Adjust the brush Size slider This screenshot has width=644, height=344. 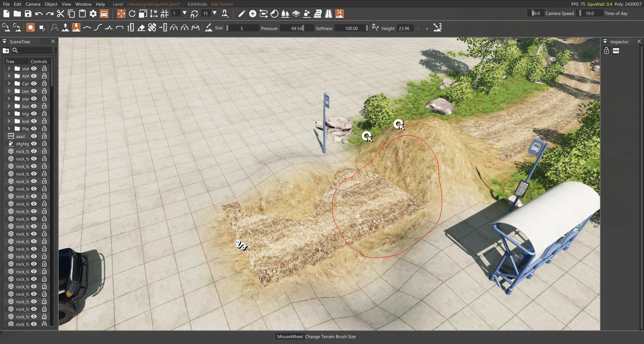[x=242, y=28]
